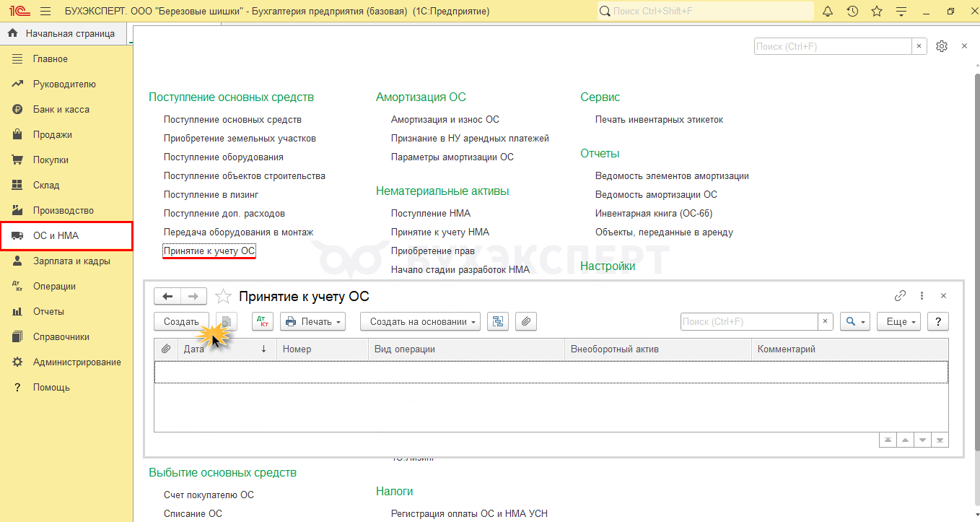980x522 pixels.
Task: Switch to the Начальная страница tab
Action: coord(63,33)
